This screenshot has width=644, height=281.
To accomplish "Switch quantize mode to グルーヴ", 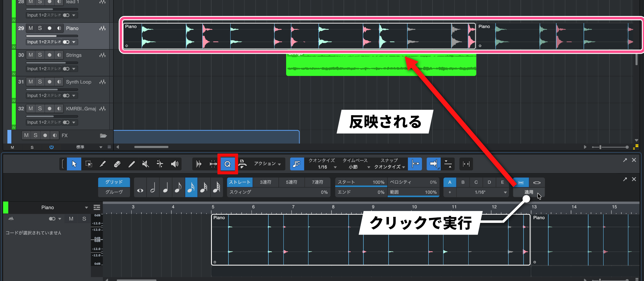I will 114,192.
